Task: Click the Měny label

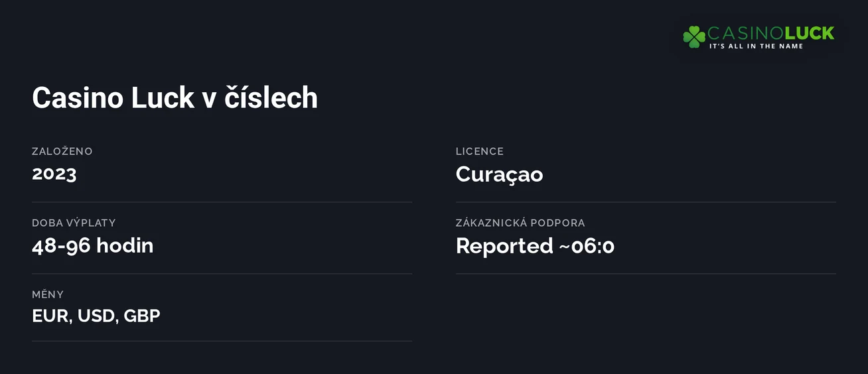Action: (48, 294)
